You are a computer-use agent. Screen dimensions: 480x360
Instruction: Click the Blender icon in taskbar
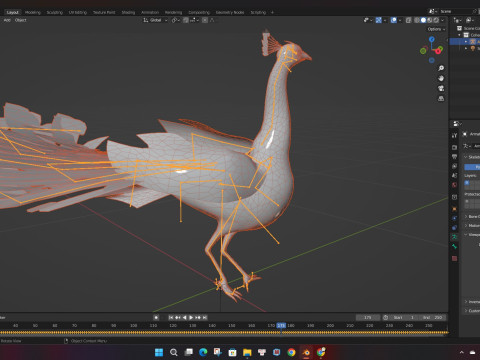[x=306, y=352]
